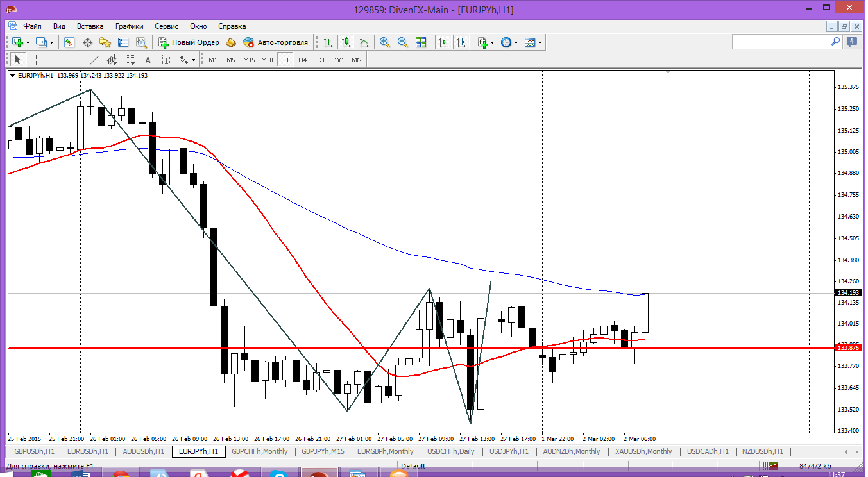The height and width of the screenshot is (477, 868).
Task: Select the Equidistant Channel tool
Action: [x=112, y=60]
